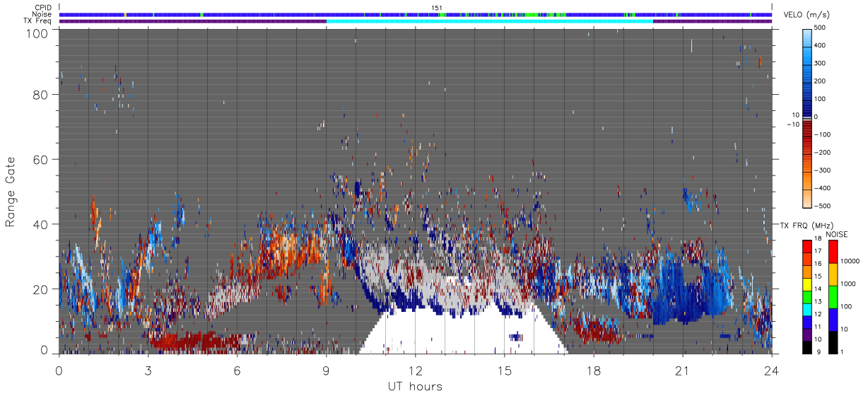Click the 20 label on Range Gate axis
This screenshot has width=868, height=401.
[40, 289]
